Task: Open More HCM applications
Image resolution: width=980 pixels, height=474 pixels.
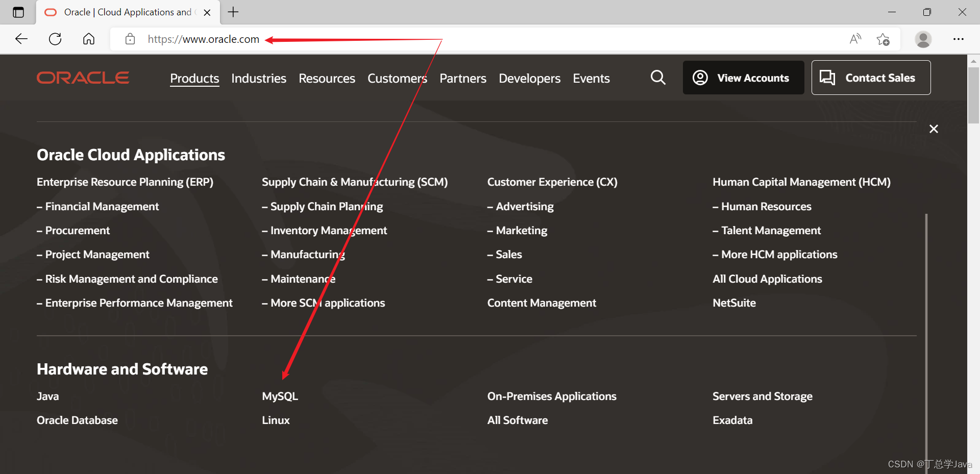Action: [775, 255]
